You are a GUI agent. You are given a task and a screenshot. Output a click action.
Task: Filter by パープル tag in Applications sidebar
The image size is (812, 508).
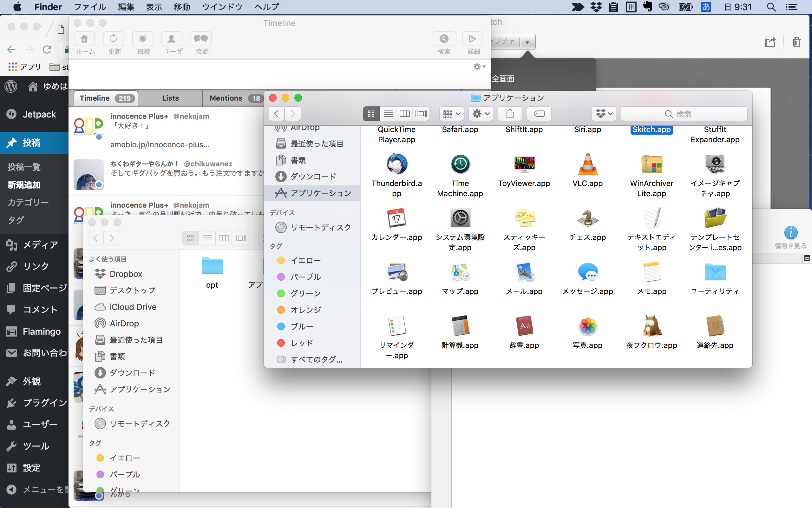click(x=312, y=277)
